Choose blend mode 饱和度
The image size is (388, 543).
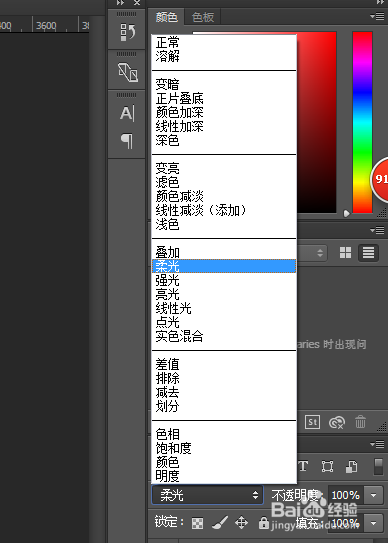click(224, 448)
